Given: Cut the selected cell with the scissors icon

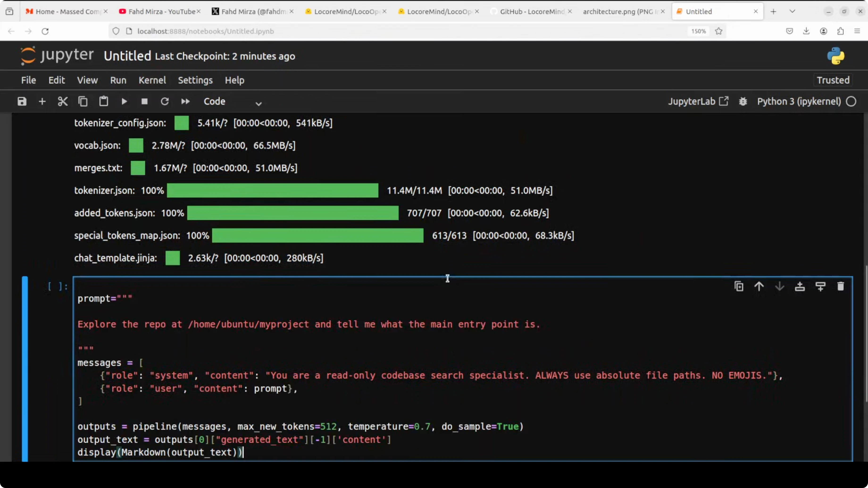Looking at the screenshot, I should click(x=63, y=101).
